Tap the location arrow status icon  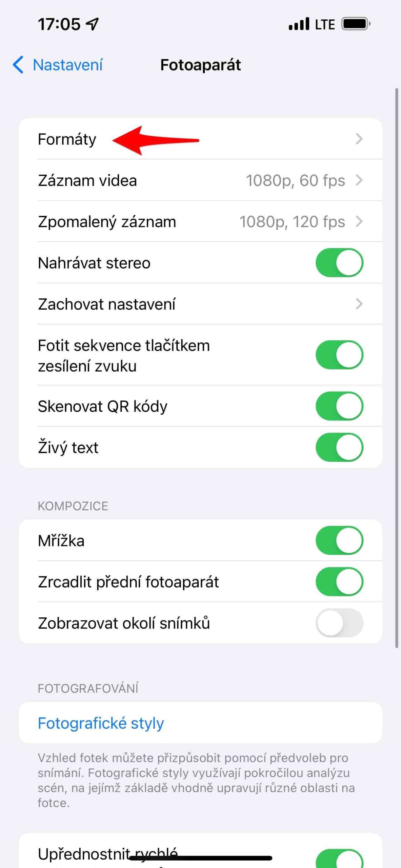tap(92, 24)
